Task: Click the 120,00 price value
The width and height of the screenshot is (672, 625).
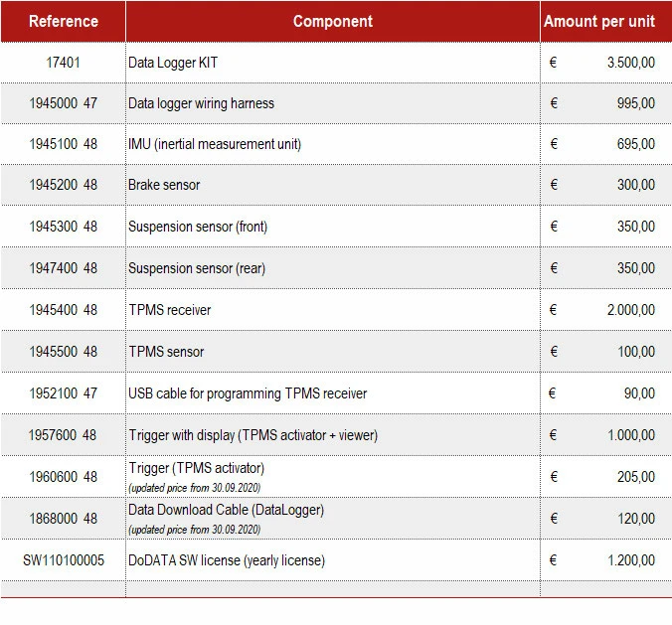Action: (x=636, y=519)
